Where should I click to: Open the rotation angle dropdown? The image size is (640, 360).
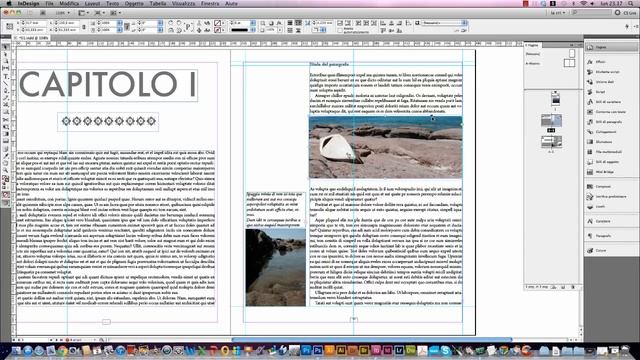160,23
